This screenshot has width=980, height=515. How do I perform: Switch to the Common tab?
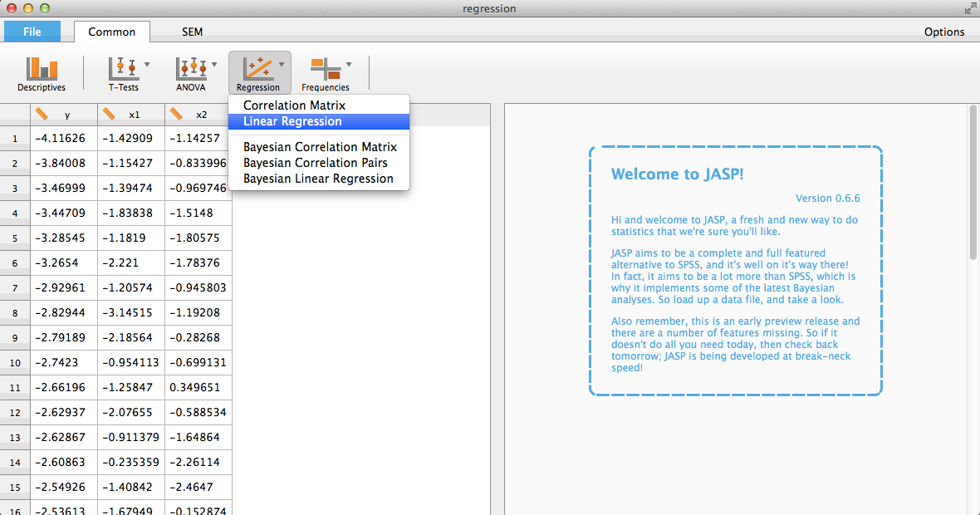(x=112, y=32)
